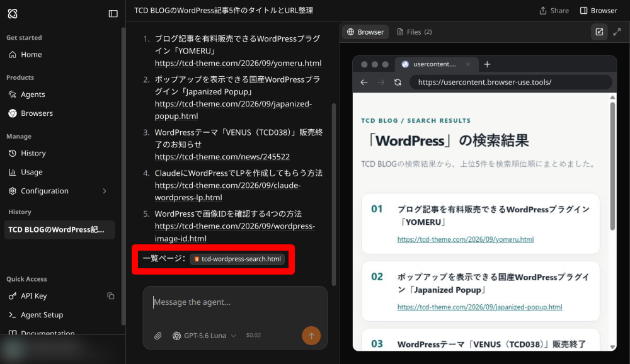630x364 pixels.
Task: Expand the browser panel to fullscreen
Action: click(x=617, y=31)
